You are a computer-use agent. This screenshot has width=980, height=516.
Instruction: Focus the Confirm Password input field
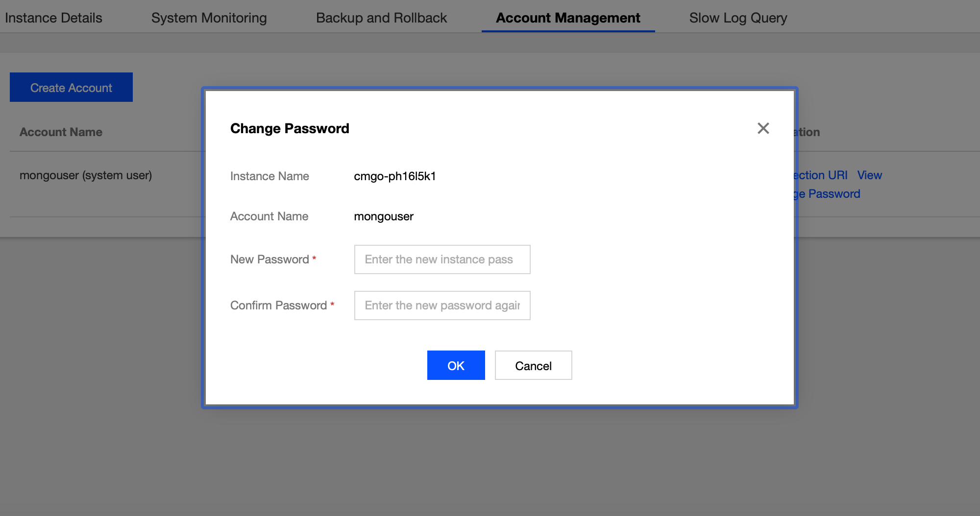(x=442, y=305)
